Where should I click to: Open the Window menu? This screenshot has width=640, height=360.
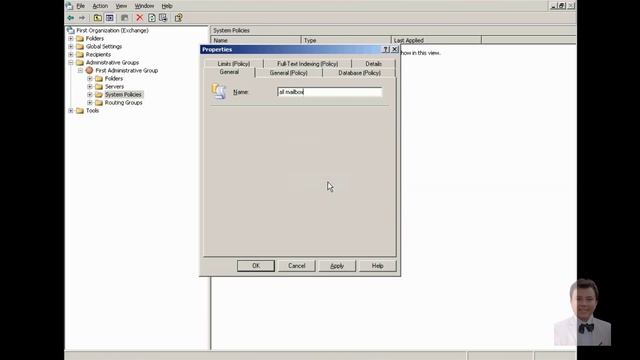[x=144, y=6]
